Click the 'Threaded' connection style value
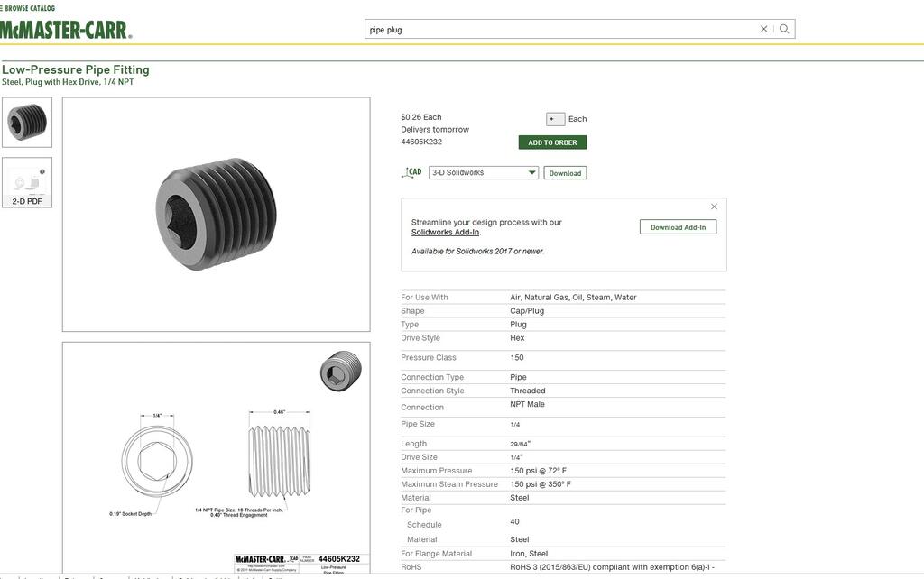The width and height of the screenshot is (924, 579). 528,391
